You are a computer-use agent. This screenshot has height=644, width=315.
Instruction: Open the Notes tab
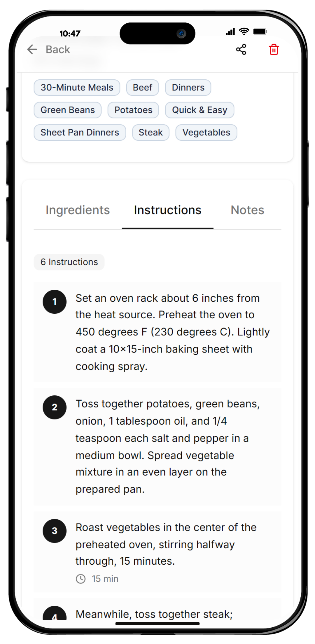pos(247,210)
